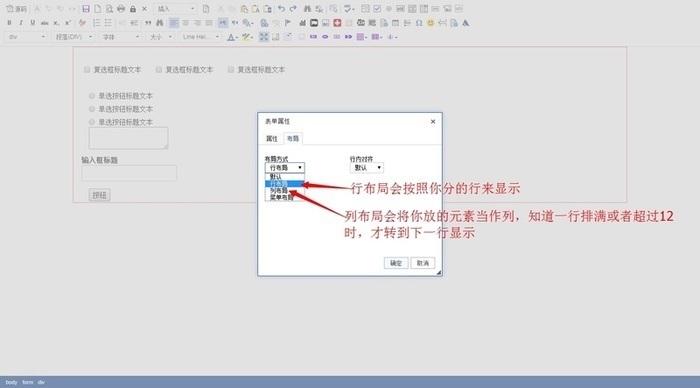The width and height of the screenshot is (700, 388).
Task: Check the first 复选框标题文本 checkbox
Action: pos(87,69)
